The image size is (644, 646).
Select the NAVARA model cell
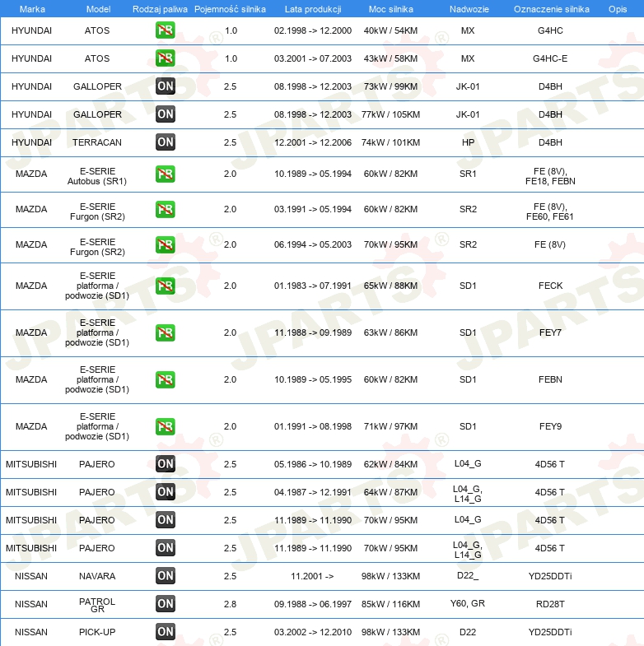coord(97,576)
